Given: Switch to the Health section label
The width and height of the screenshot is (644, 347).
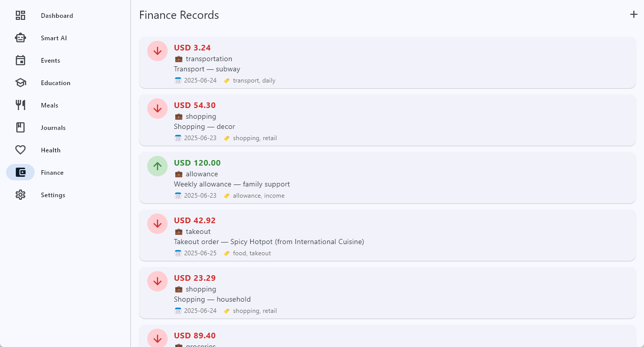Looking at the screenshot, I should [x=50, y=150].
